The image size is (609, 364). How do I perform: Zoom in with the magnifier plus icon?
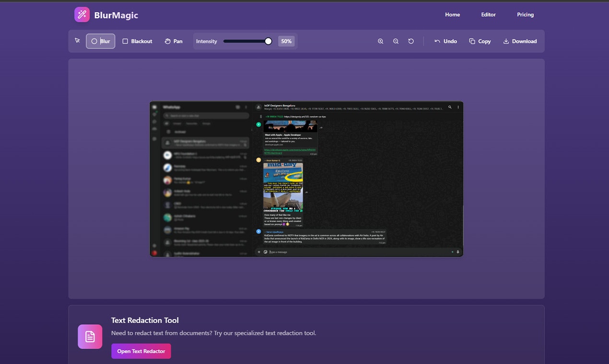click(380, 41)
